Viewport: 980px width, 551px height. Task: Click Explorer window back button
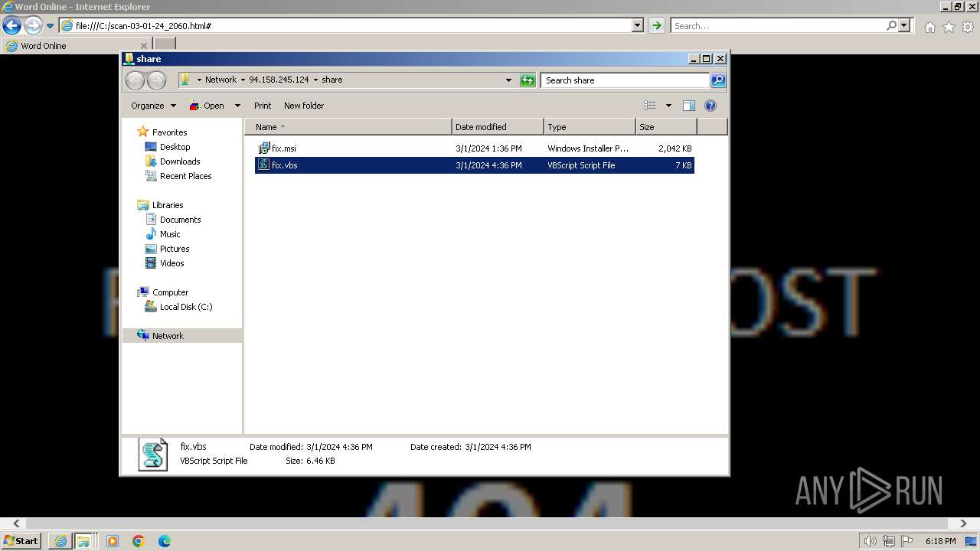point(136,80)
